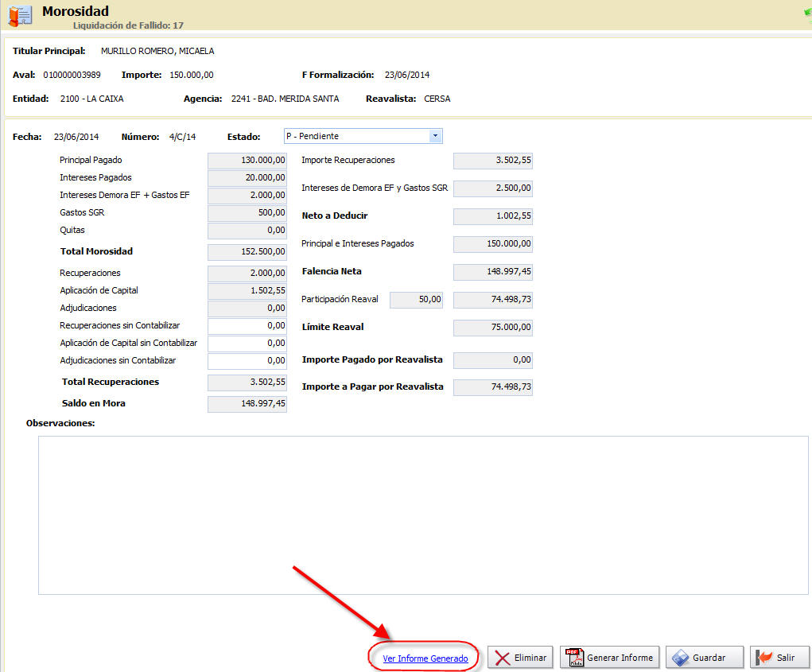Click the Participación Reaval percentage 50,00
This screenshot has height=672, width=812.
(x=417, y=300)
